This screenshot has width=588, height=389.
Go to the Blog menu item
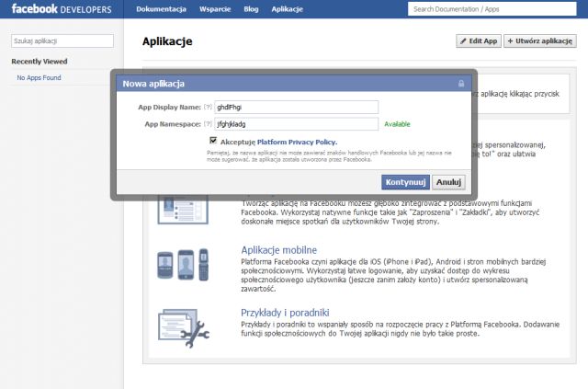[251, 9]
